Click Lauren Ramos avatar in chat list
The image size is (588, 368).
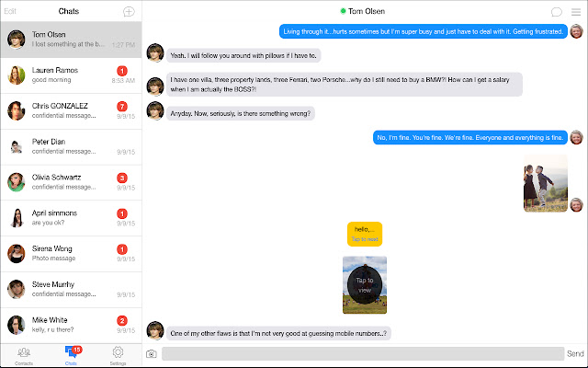[x=17, y=75]
